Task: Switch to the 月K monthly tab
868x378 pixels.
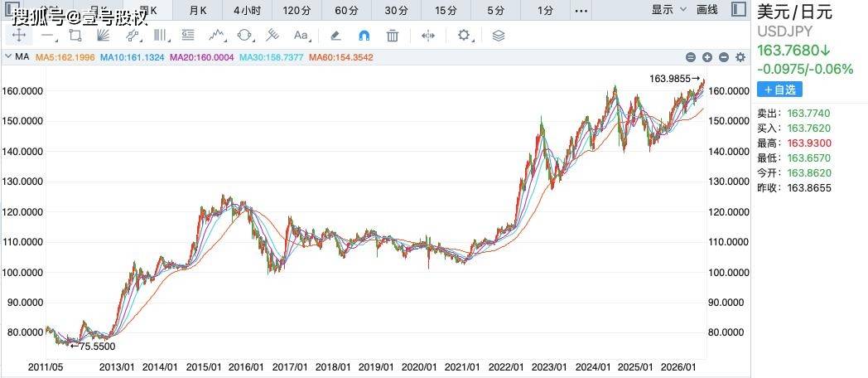Action: click(198, 10)
